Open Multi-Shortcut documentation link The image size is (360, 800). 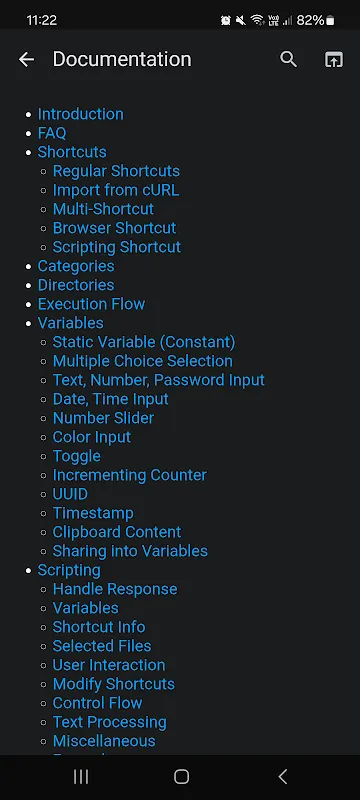click(104, 209)
